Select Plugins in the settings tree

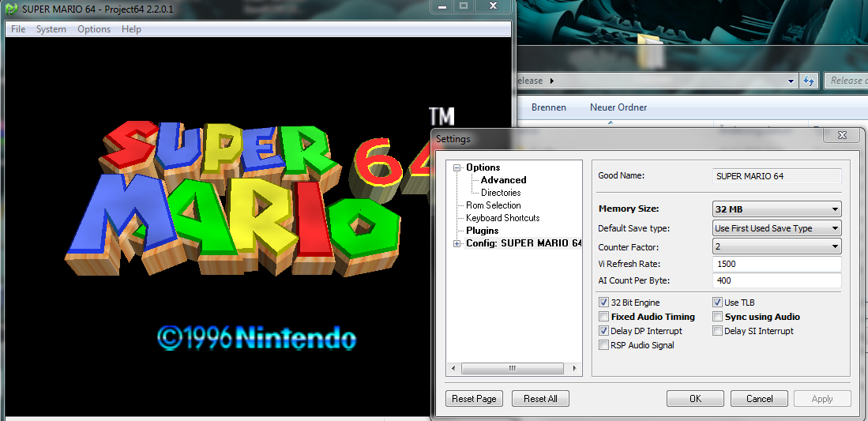pos(482,231)
